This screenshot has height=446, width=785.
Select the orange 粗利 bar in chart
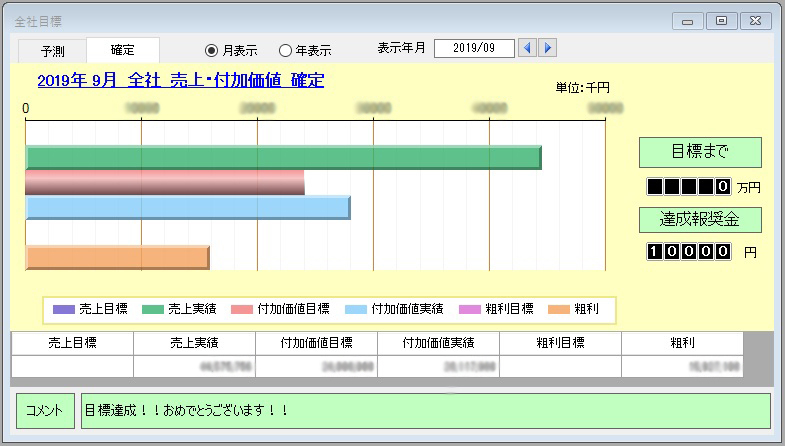(117, 258)
